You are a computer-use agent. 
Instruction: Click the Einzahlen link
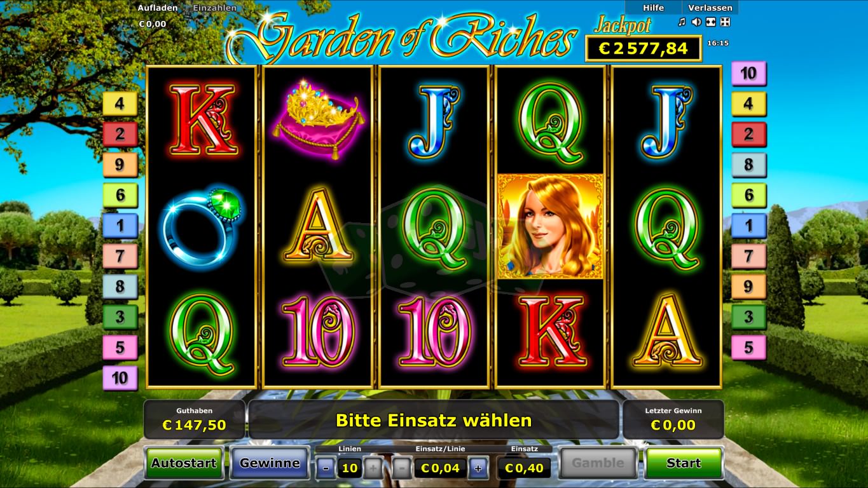tap(215, 8)
